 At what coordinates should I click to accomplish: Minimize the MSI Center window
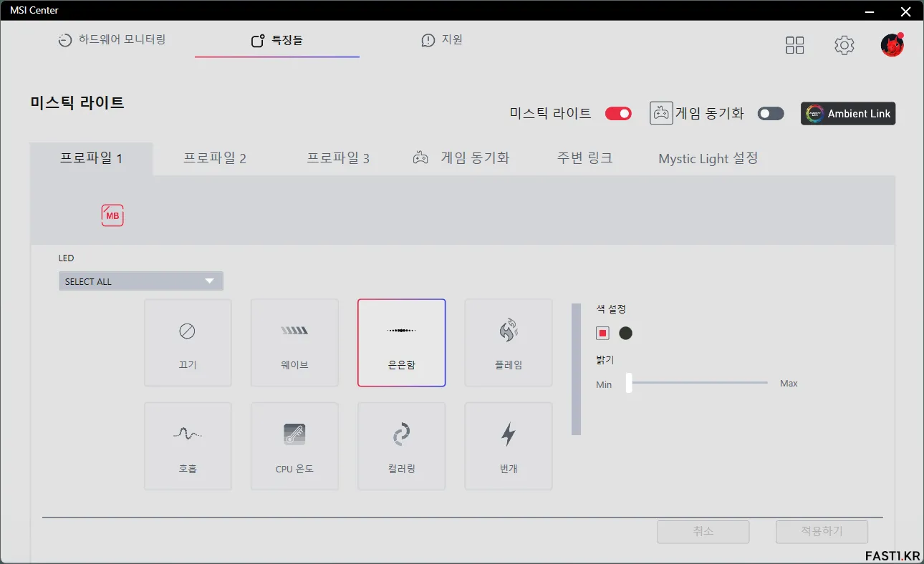(870, 11)
